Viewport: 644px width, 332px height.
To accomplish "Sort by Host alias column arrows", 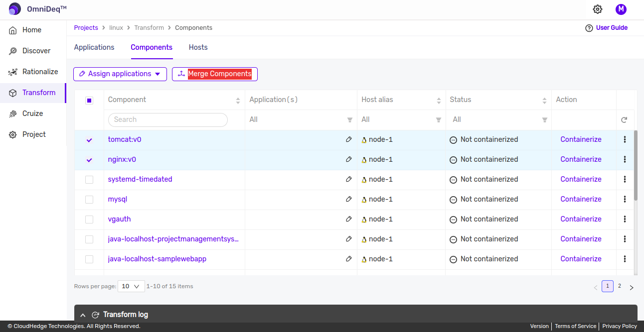I will tap(439, 101).
